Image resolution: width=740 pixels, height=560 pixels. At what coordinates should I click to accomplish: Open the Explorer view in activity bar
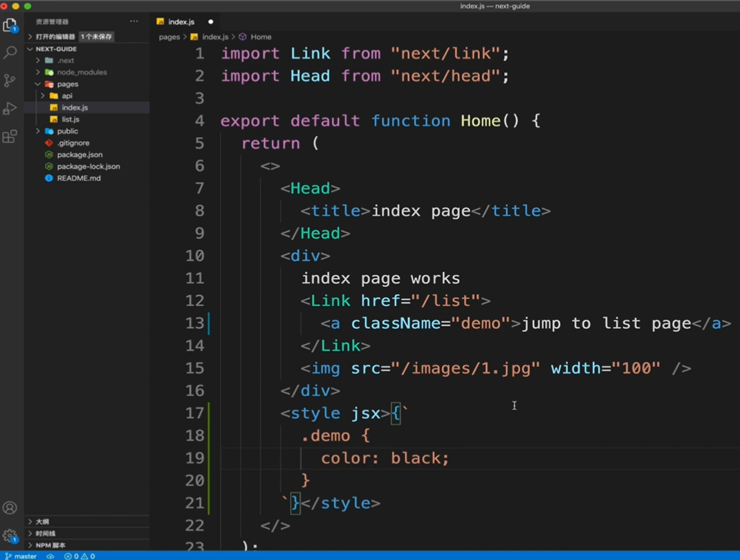coord(10,25)
